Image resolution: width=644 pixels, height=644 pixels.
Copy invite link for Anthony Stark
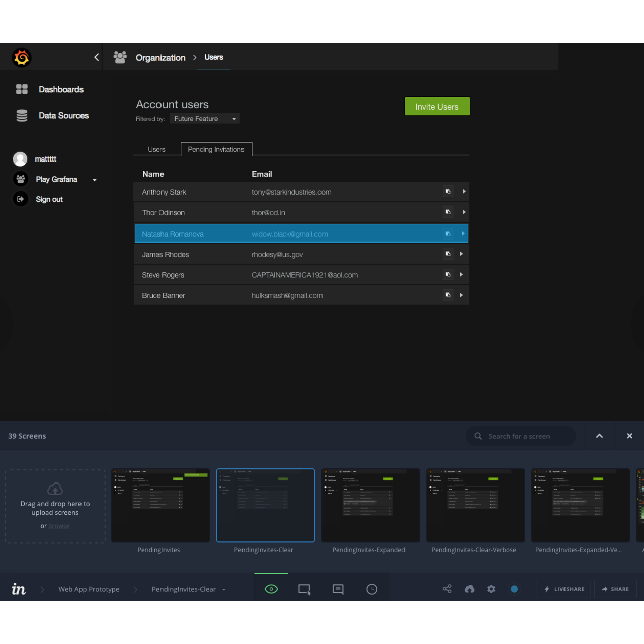point(448,191)
